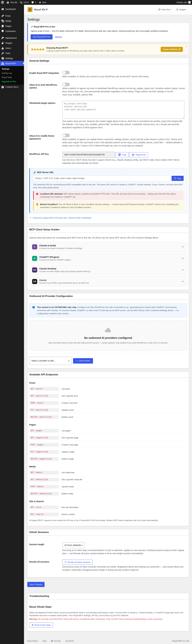The height and width of the screenshot is (644, 192).
Task: Dismiss the review notice with the X
Action: coord(186,46)
